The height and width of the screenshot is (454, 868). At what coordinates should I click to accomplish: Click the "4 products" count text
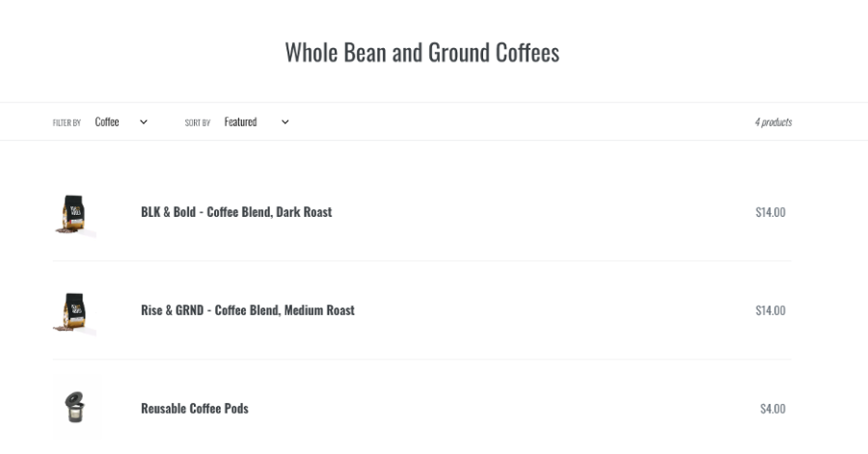(x=773, y=122)
